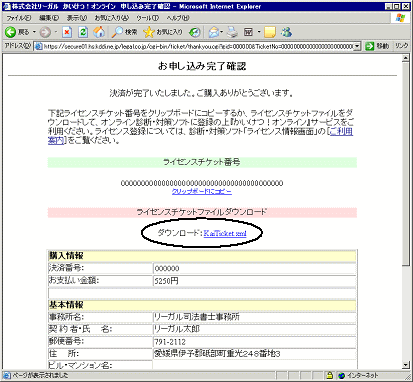Open Favorites (お気に入り) star button
The width and height of the screenshot is (413, 382).
click(x=163, y=32)
